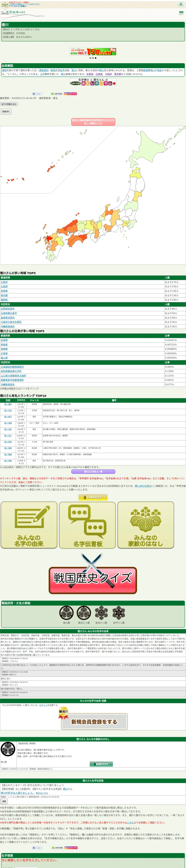
Task: Click the 名字の情報を送る button
Action: click(x=9, y=104)
